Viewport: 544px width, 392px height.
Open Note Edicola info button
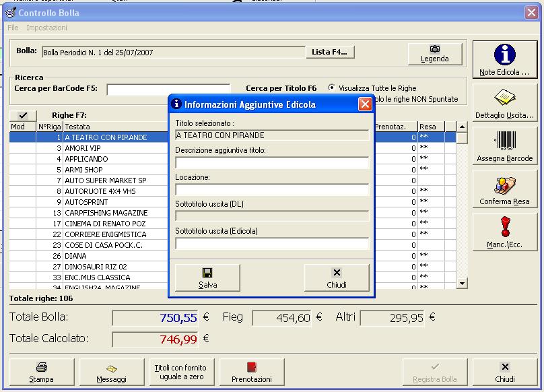tap(505, 59)
